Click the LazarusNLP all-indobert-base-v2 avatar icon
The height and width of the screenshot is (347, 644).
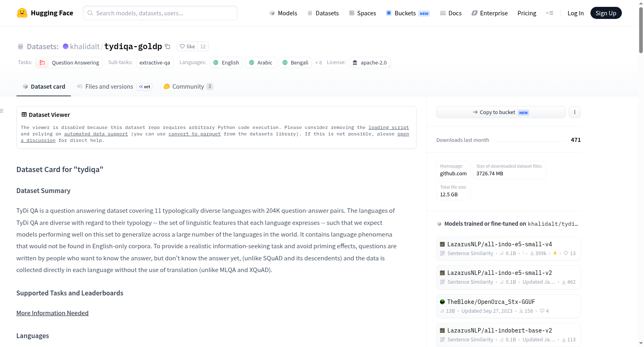point(442,330)
